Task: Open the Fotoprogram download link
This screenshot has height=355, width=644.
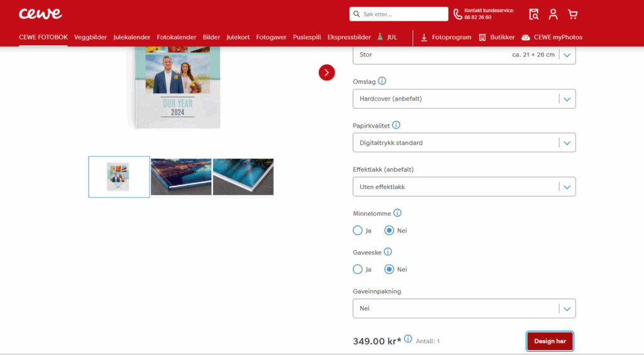Action: [446, 37]
